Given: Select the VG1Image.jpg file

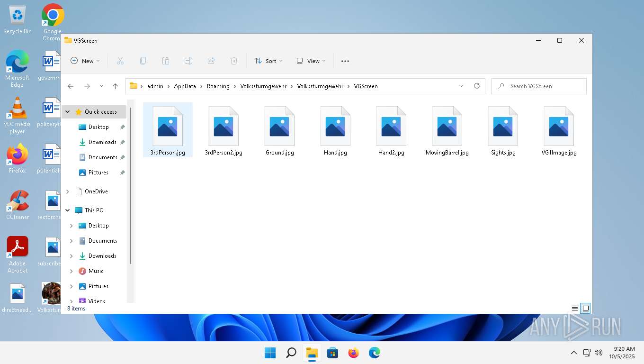Looking at the screenshot, I should 559,131.
